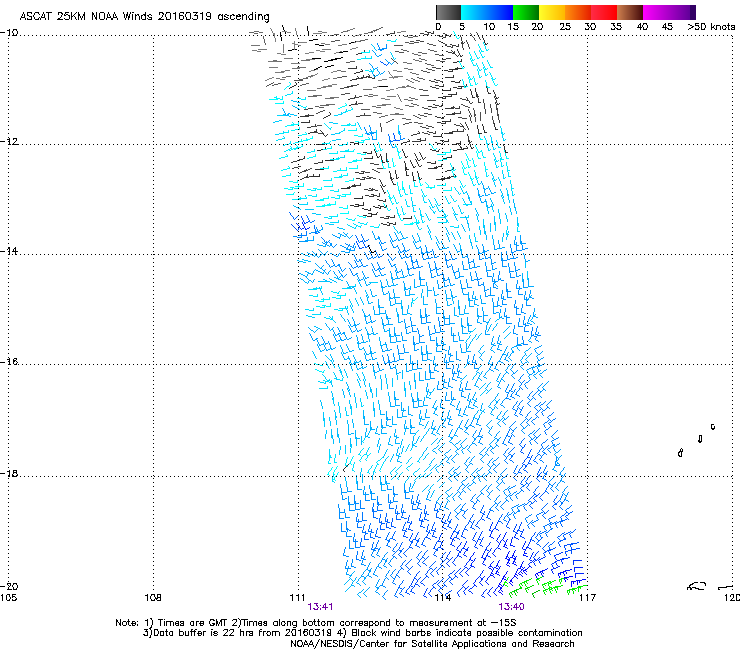Click the '-12' latitude axis label

point(9,142)
